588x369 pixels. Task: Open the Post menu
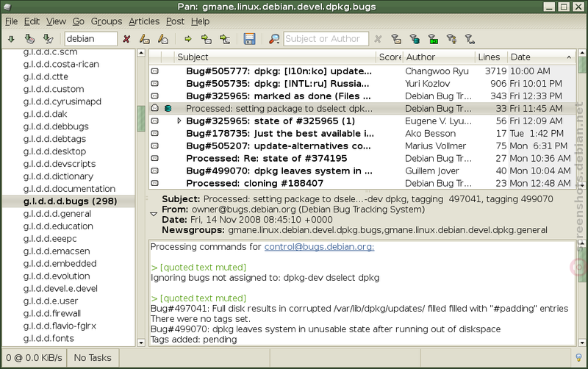(175, 21)
